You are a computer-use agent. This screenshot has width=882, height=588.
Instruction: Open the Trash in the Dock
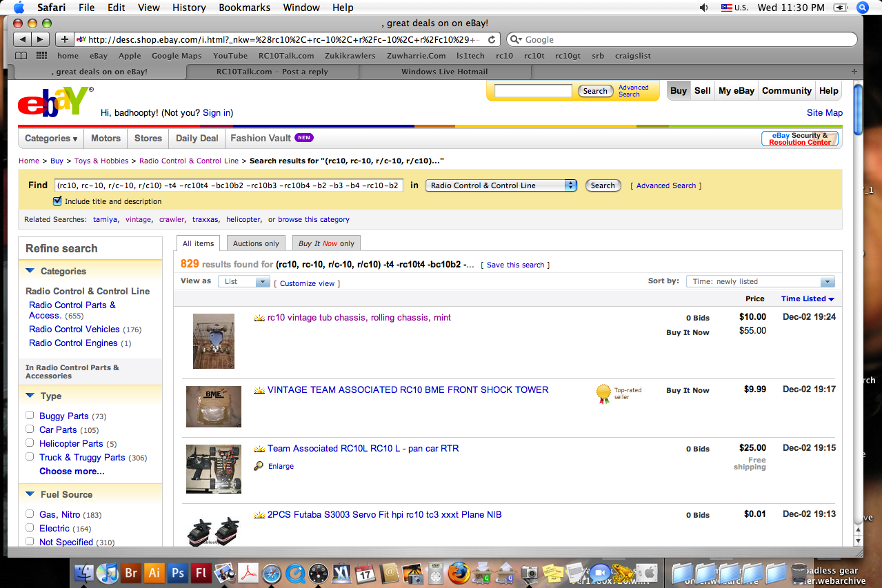coord(799,573)
